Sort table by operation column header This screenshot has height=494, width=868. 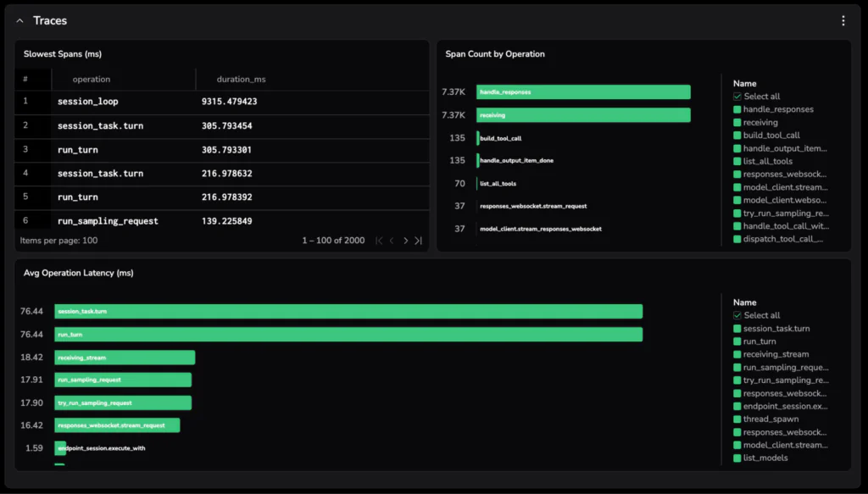[92, 79]
